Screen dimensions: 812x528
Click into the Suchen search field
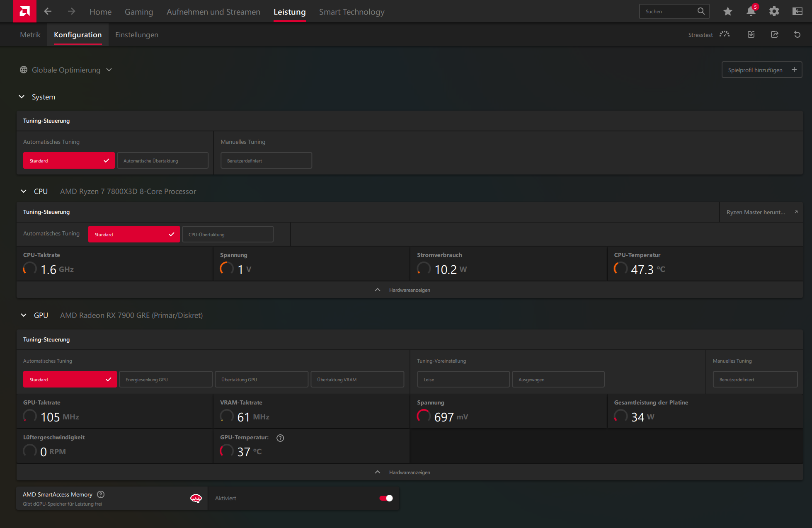pyautogui.click(x=669, y=12)
